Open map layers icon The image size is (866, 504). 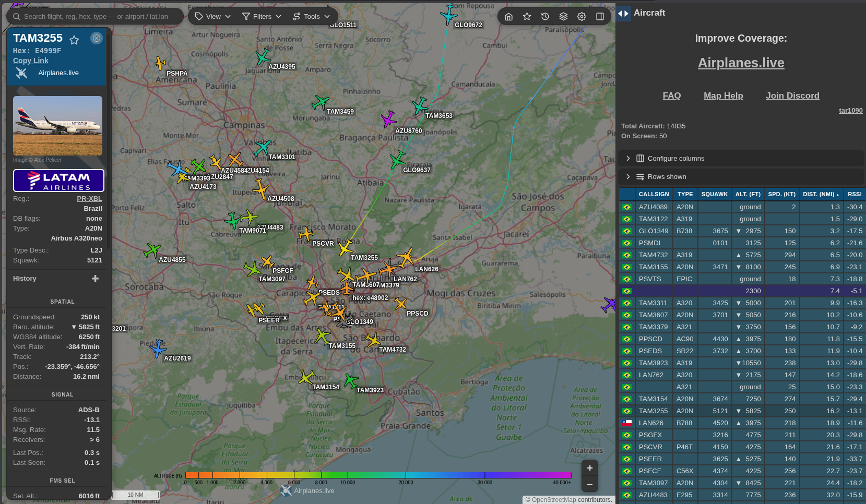click(563, 17)
